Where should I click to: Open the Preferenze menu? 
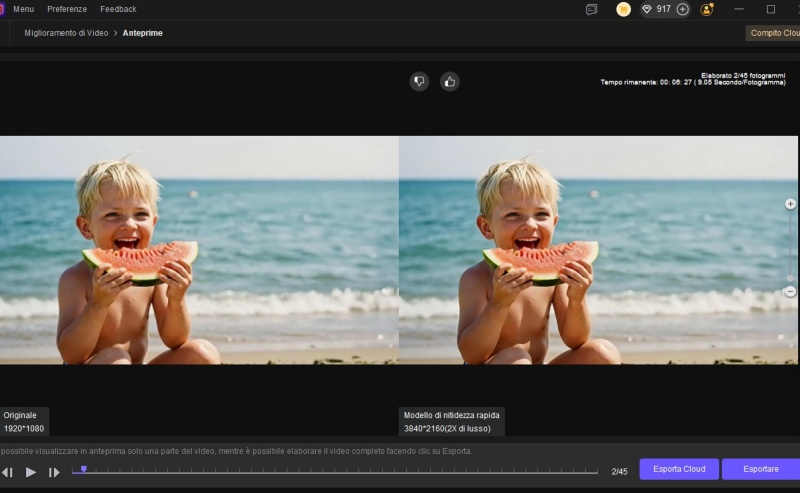(x=67, y=9)
